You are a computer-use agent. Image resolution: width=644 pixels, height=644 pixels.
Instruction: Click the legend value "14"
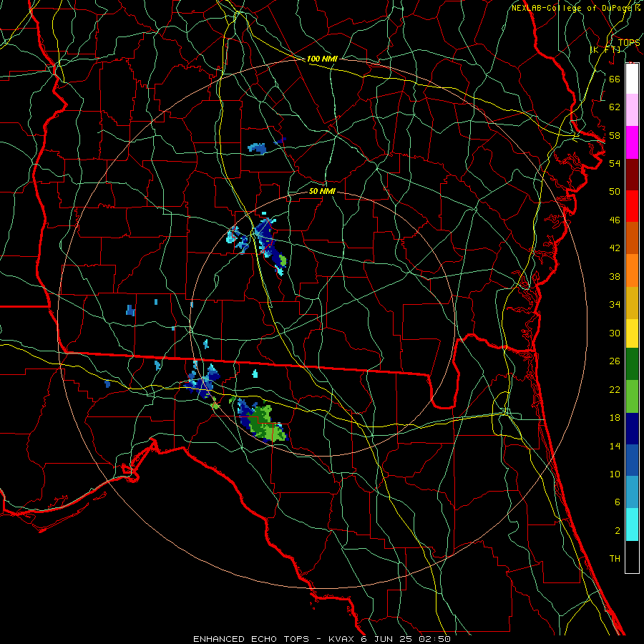615,446
